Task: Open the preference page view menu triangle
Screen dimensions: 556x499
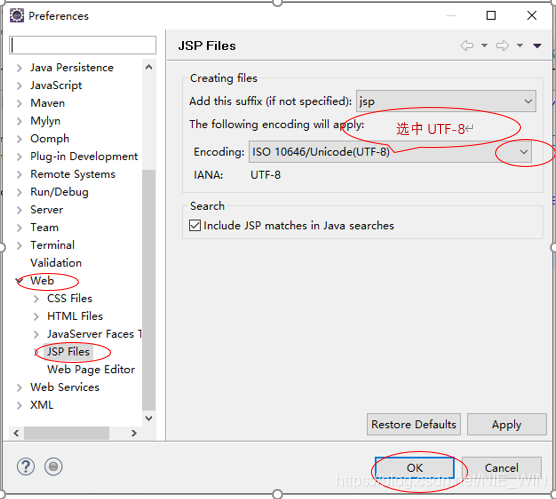Action: (x=537, y=45)
